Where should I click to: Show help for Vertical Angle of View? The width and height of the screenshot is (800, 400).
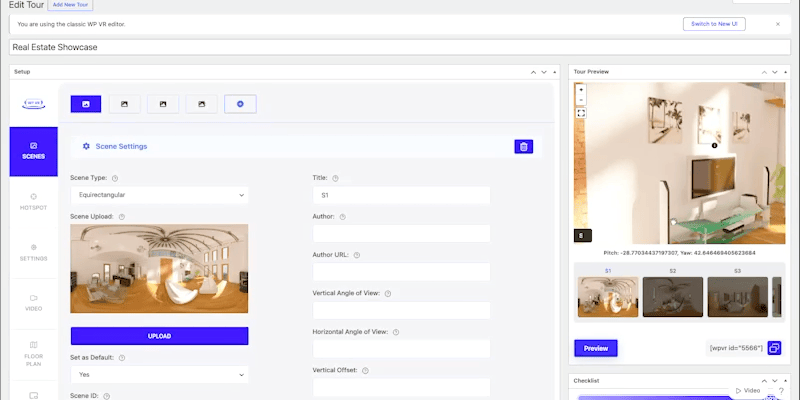coord(388,294)
